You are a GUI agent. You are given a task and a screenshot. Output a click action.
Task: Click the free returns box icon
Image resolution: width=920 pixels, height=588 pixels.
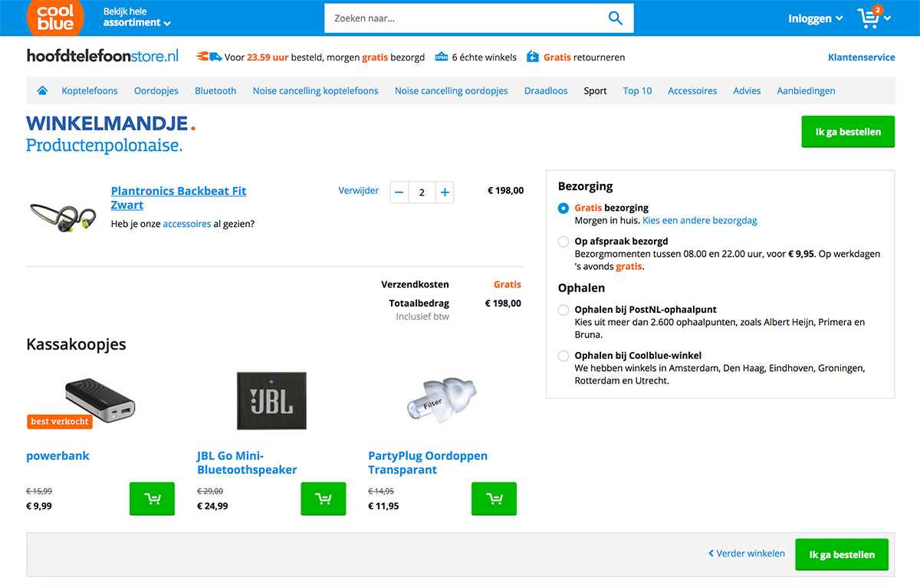tap(533, 57)
